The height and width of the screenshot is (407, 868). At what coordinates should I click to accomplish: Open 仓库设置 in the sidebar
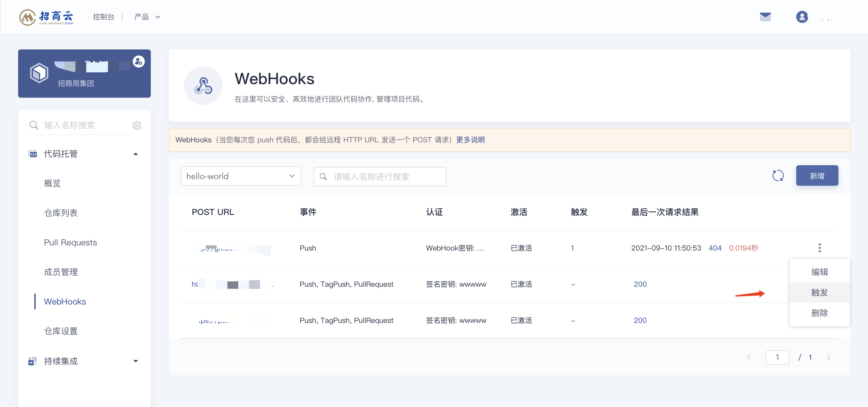point(61,331)
